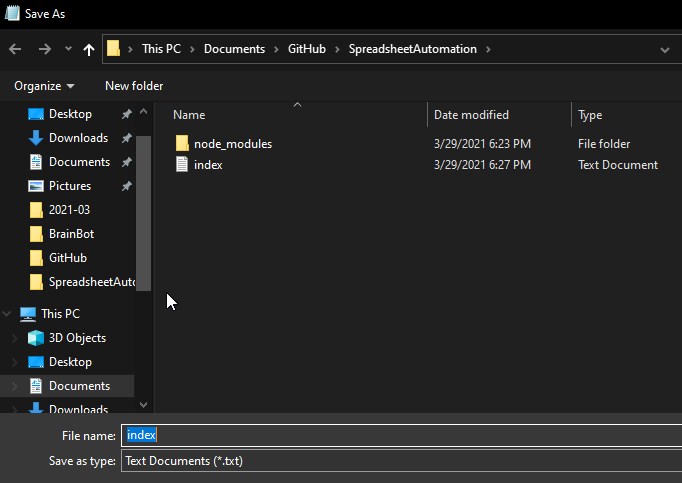Navigate to This PC in breadcrumb
This screenshot has width=682, height=483.
coord(161,49)
